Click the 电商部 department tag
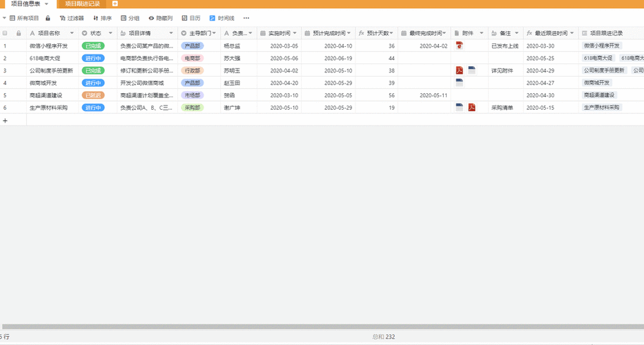 click(192, 59)
